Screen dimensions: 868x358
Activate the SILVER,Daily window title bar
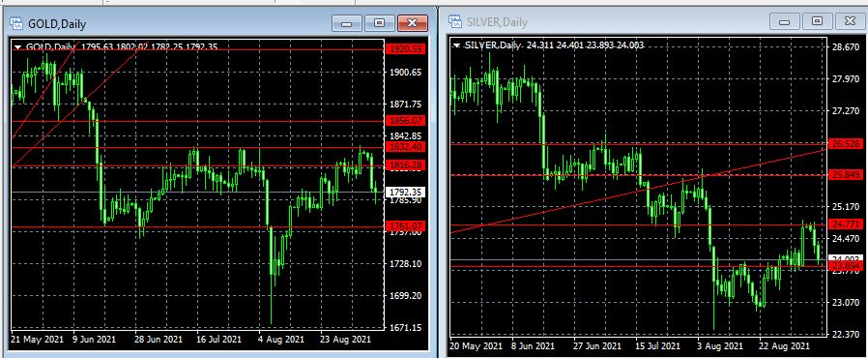pyautogui.click(x=609, y=21)
